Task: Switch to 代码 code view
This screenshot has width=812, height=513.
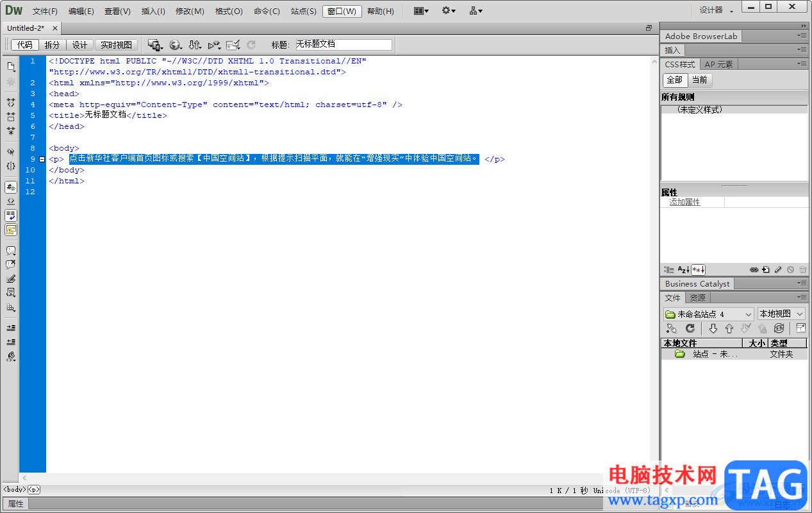Action: pos(25,45)
